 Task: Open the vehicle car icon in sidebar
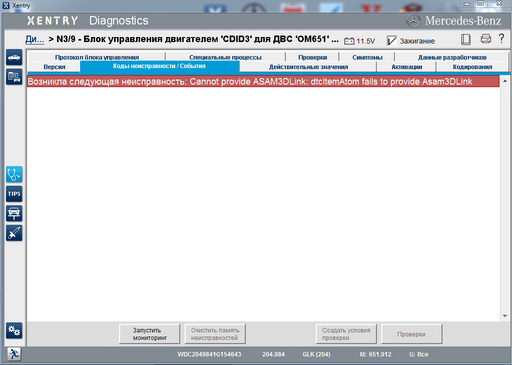(14, 57)
